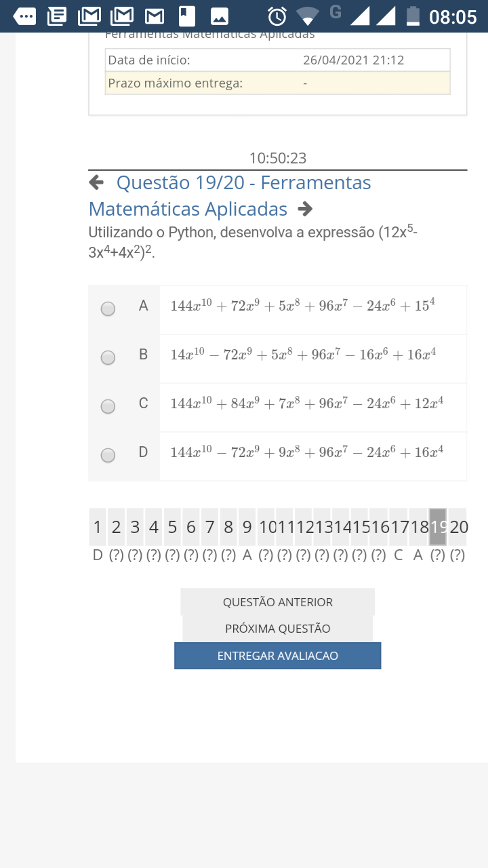The image size is (488, 868).
Task: Go back with the left arrow icon
Action: pyautogui.click(x=96, y=182)
